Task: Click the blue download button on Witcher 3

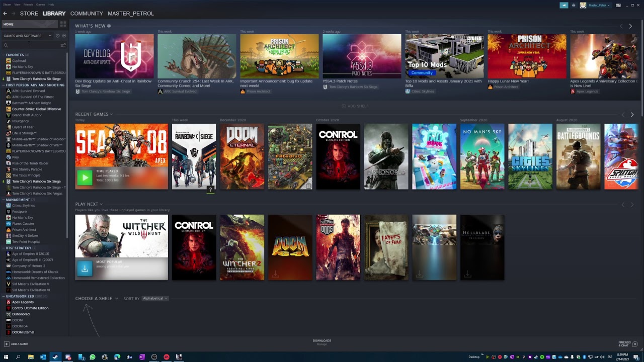Action: (x=85, y=268)
